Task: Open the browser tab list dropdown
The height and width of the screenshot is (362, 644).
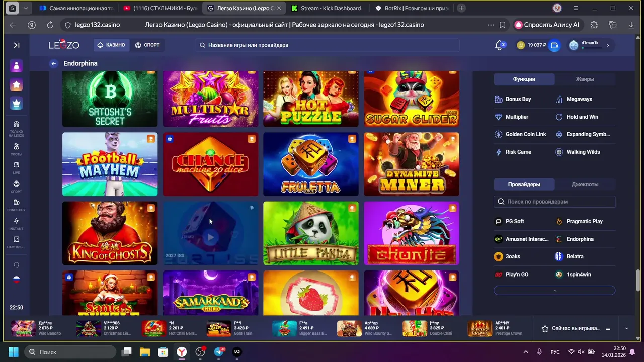Action: [x=26, y=8]
